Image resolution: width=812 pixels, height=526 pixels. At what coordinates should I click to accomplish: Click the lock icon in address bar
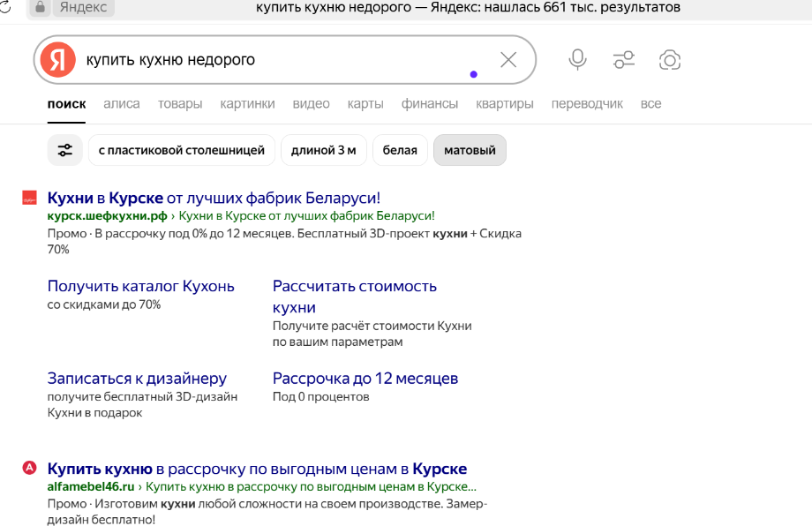[40, 7]
